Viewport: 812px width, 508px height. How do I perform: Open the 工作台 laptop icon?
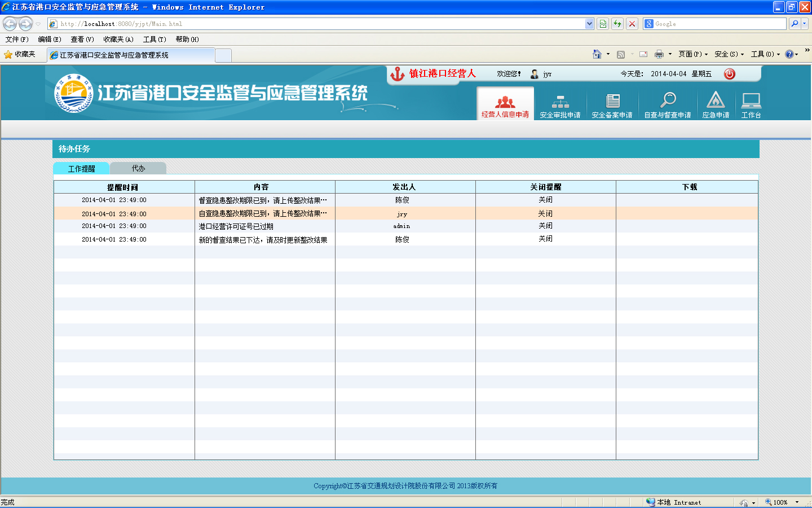[x=751, y=102]
